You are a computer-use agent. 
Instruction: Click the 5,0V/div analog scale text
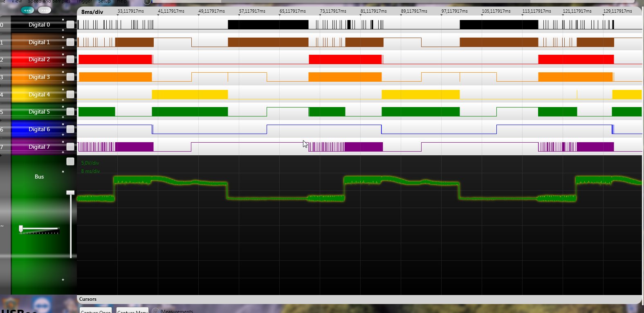(90, 163)
